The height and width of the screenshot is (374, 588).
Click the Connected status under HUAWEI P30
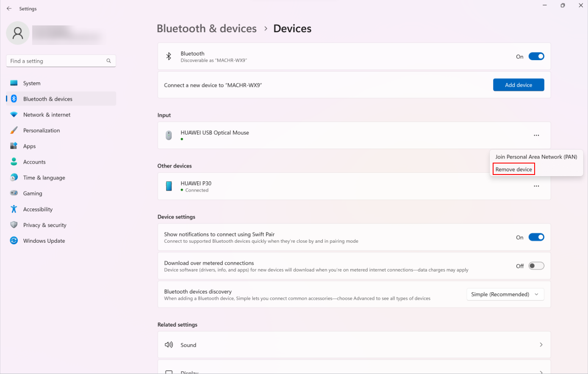(x=197, y=190)
